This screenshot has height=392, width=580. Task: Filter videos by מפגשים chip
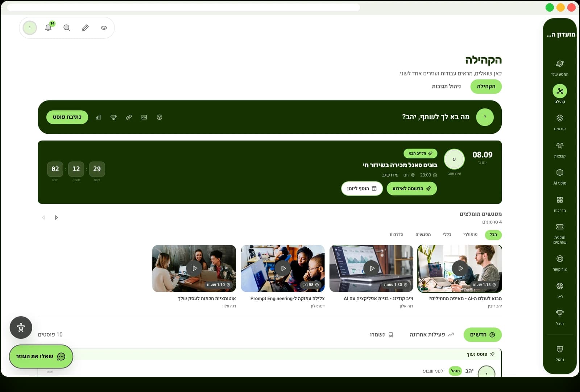423,235
